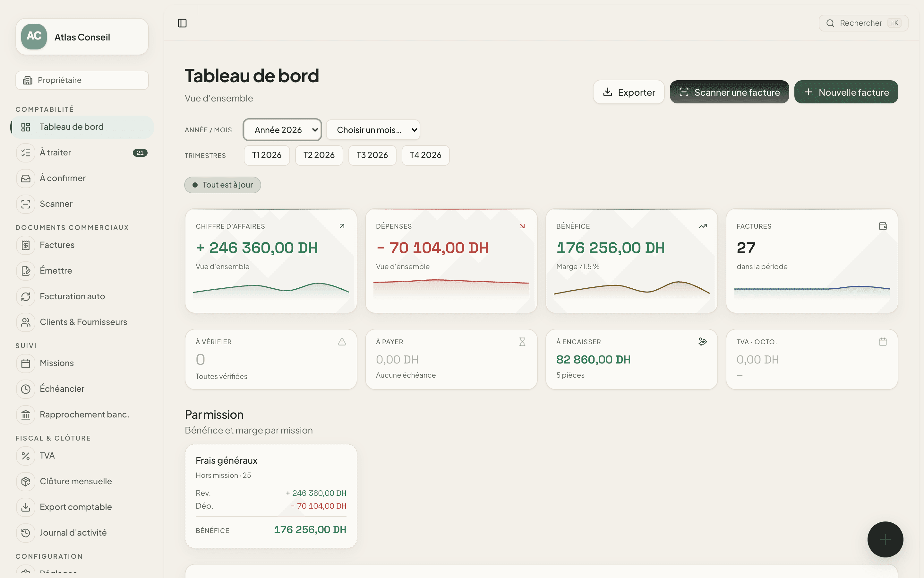Click Scanner une facture button

(x=729, y=92)
